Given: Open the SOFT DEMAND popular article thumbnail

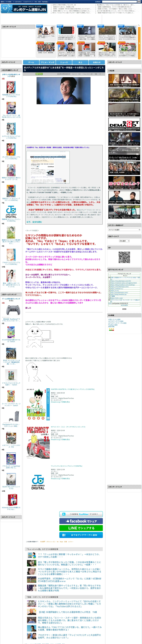Looking at the screenshot, I should pyautogui.click(x=124, y=124).
